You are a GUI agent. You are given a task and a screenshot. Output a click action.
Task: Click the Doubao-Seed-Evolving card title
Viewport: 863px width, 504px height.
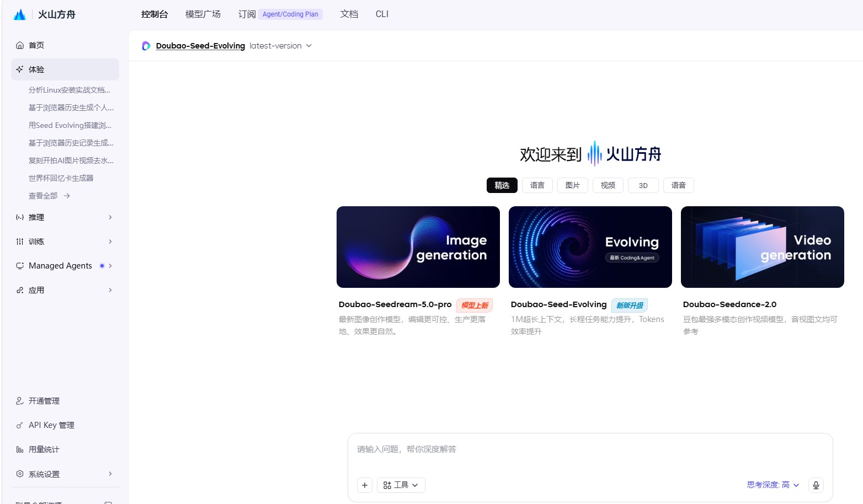(558, 304)
